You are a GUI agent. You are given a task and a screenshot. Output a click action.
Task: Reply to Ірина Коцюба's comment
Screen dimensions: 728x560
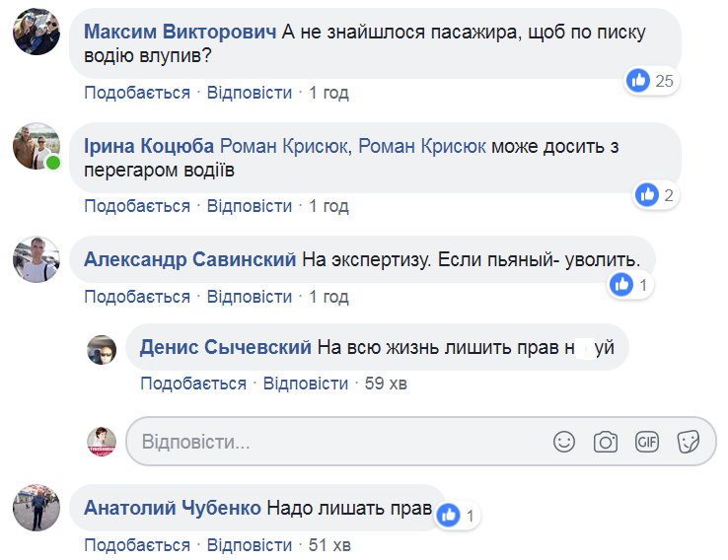coord(250,206)
